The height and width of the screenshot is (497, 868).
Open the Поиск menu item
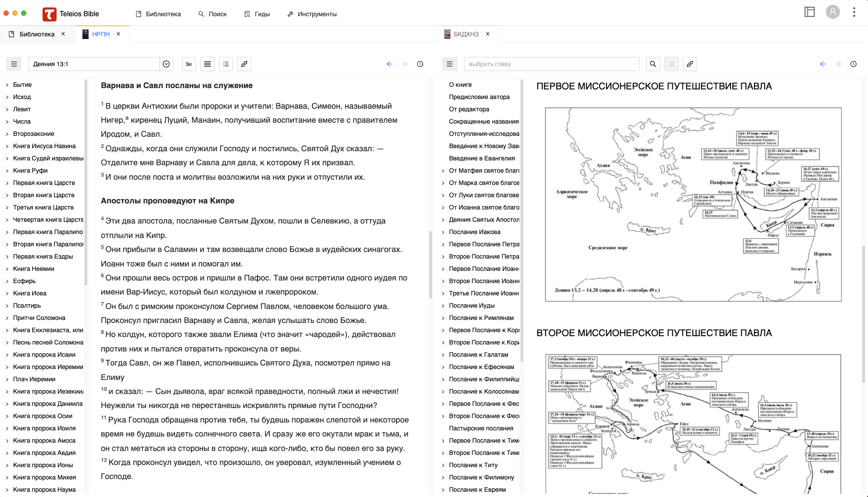pyautogui.click(x=213, y=14)
